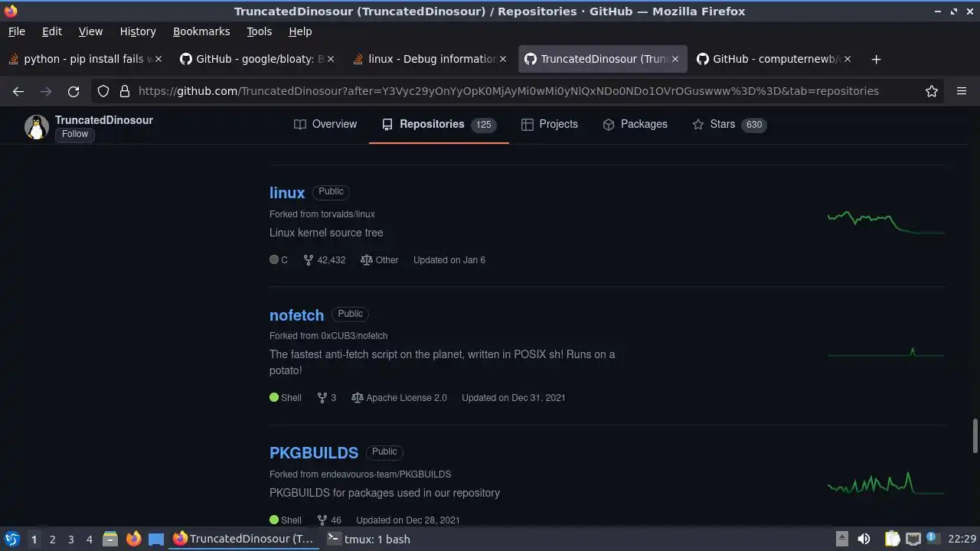Click the license icon beside Apache License 2.0
The height and width of the screenshot is (551, 980).
(x=357, y=398)
